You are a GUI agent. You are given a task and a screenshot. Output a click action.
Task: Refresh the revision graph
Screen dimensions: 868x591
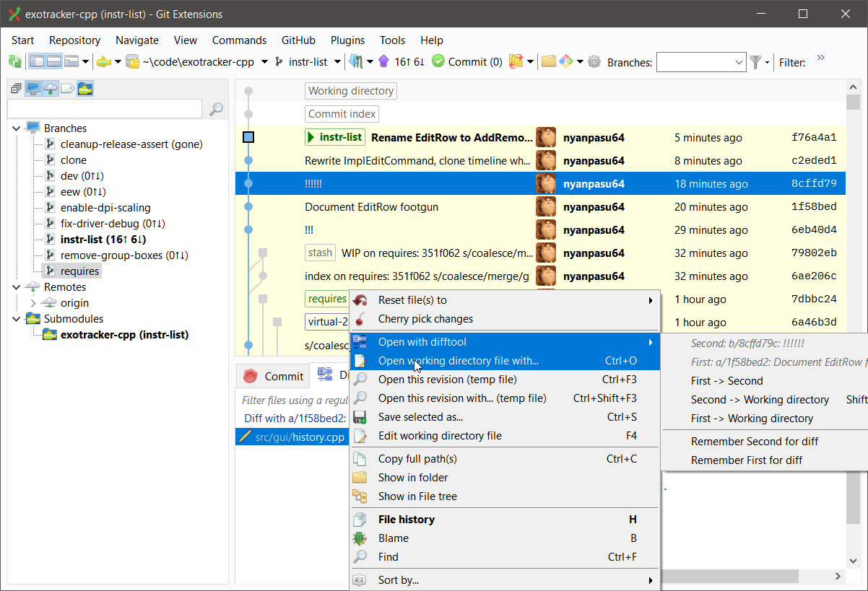click(x=14, y=62)
